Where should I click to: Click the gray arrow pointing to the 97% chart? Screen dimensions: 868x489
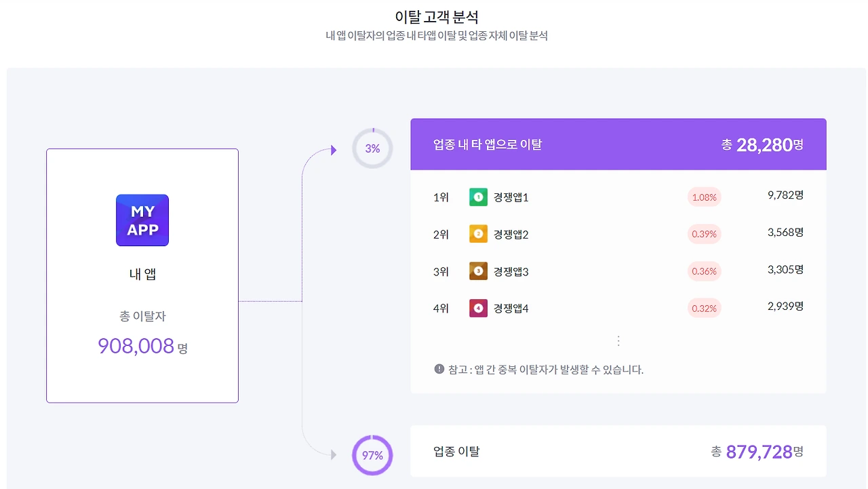[334, 455]
